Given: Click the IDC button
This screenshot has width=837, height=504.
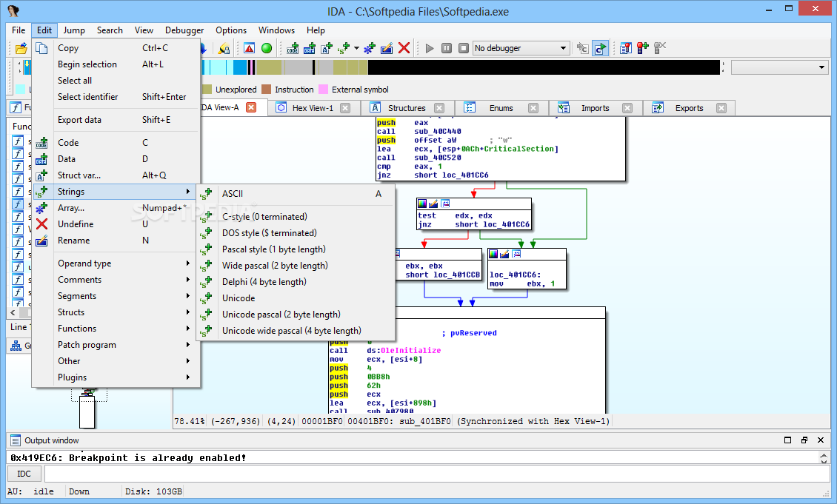Looking at the screenshot, I should [x=24, y=474].
